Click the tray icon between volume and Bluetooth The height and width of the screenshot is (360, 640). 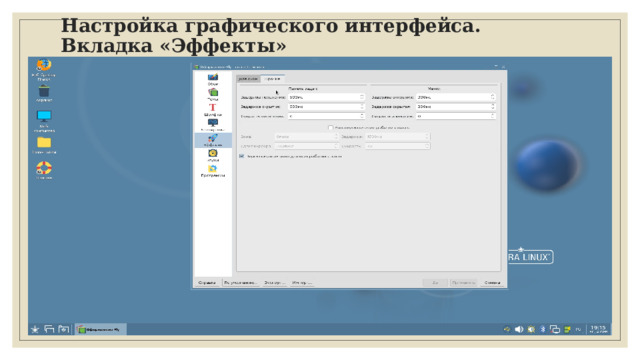tap(531, 329)
